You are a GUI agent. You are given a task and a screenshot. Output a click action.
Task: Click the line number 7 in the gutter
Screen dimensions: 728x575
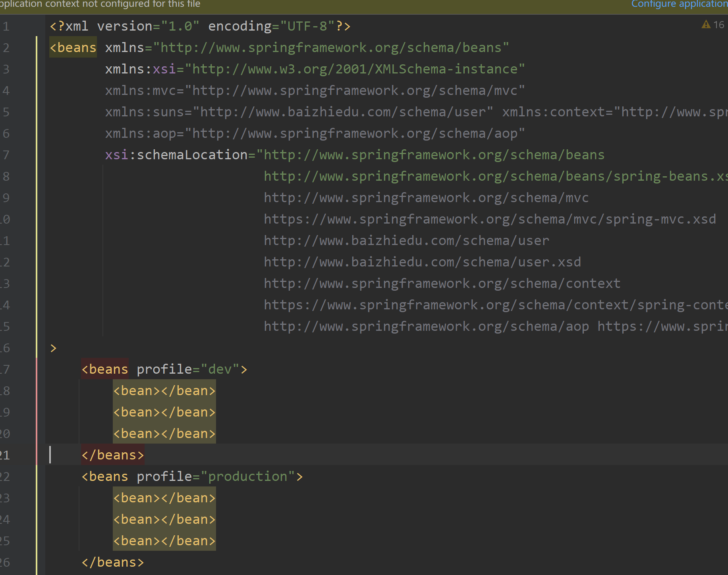tap(6, 155)
